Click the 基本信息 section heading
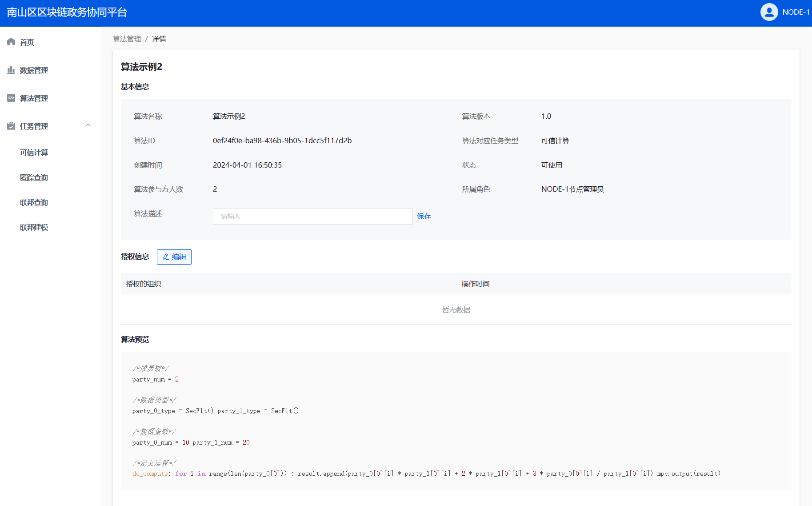The width and height of the screenshot is (812, 506). [135, 87]
